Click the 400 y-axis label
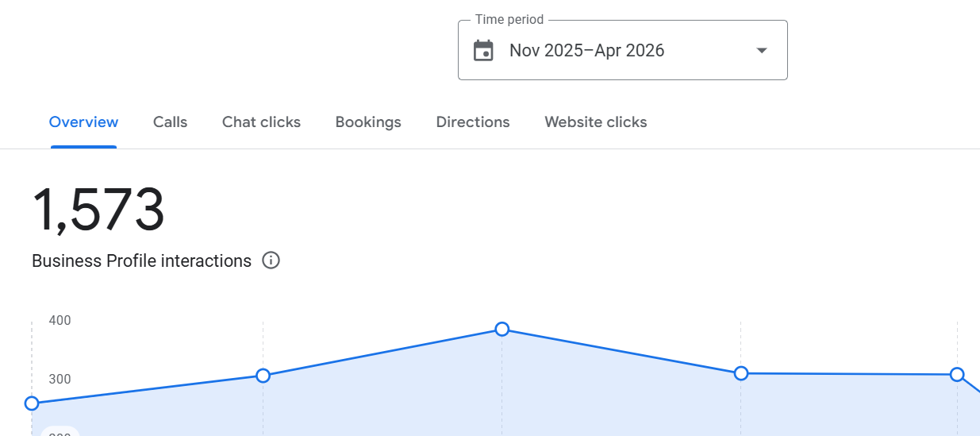980x436 pixels. (60, 321)
